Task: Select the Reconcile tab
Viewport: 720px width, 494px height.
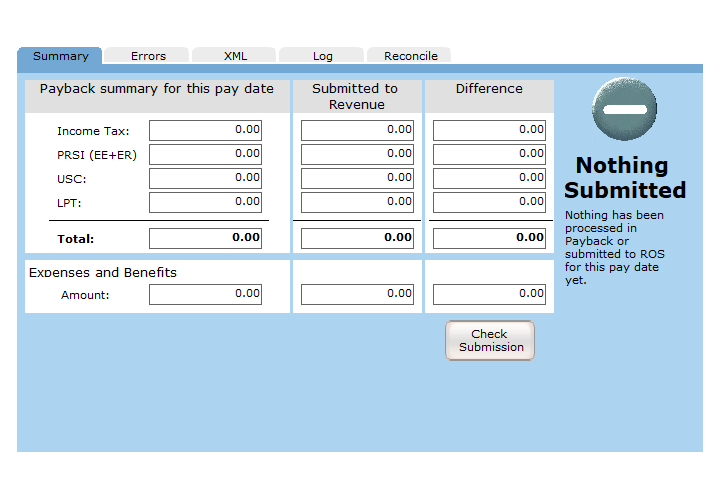Action: [410, 56]
